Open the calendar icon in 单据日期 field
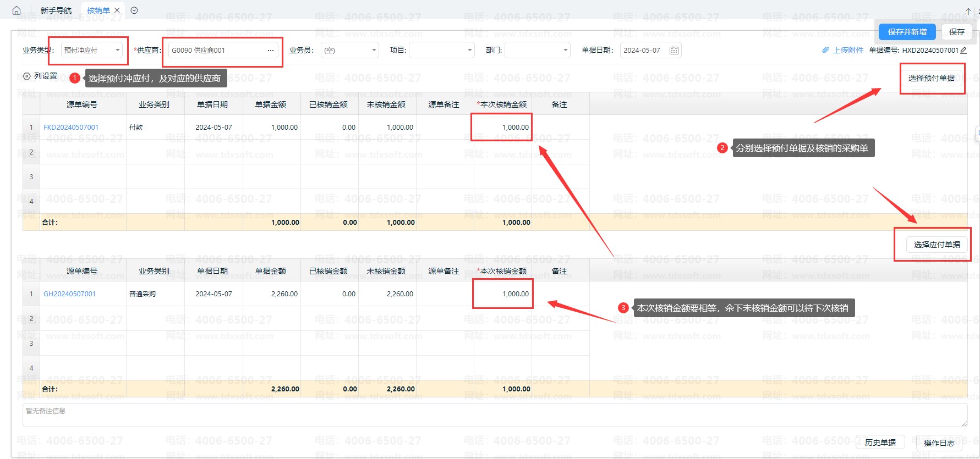The width and height of the screenshot is (980, 459). click(674, 51)
